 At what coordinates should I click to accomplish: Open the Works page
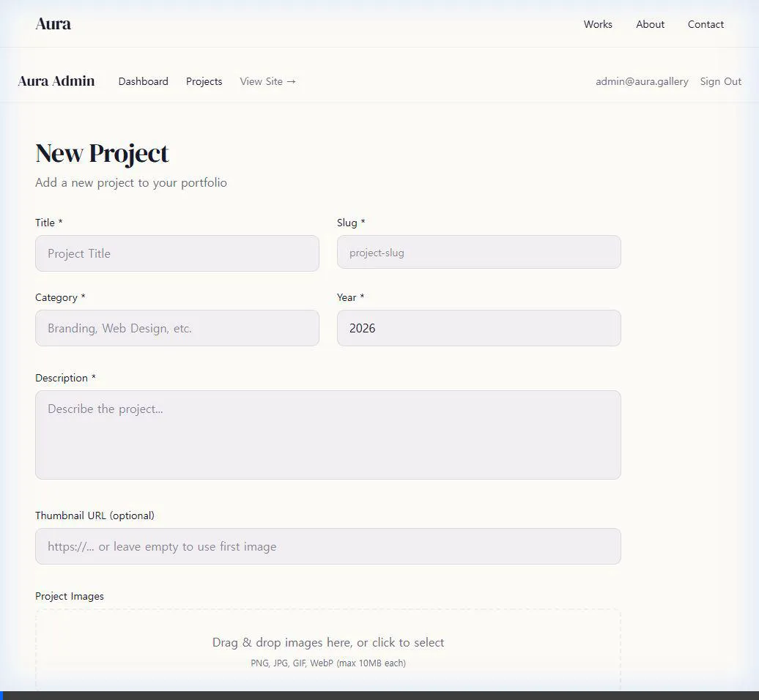[597, 24]
